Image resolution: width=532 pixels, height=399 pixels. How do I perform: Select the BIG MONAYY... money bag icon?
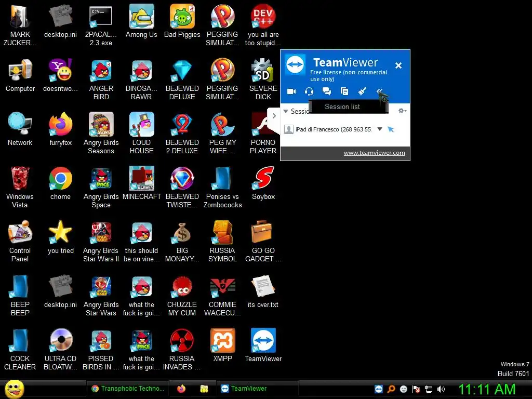point(182,241)
